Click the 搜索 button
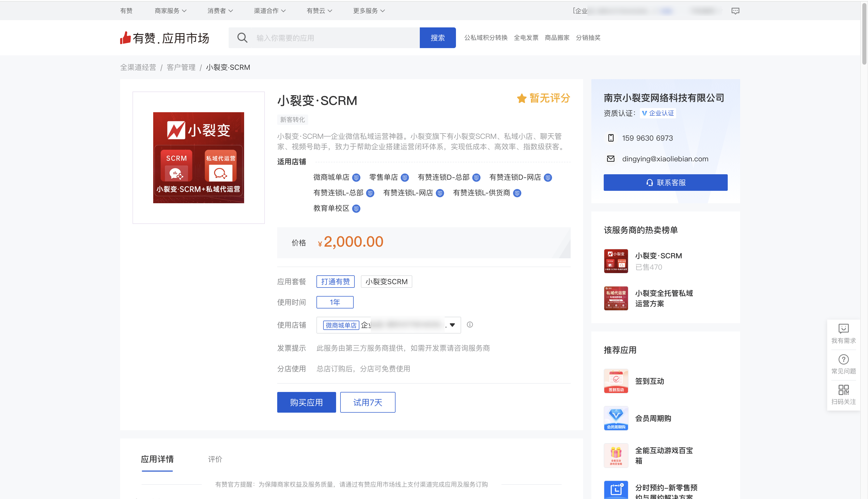Screen dimensions: 868x499 tap(437, 38)
